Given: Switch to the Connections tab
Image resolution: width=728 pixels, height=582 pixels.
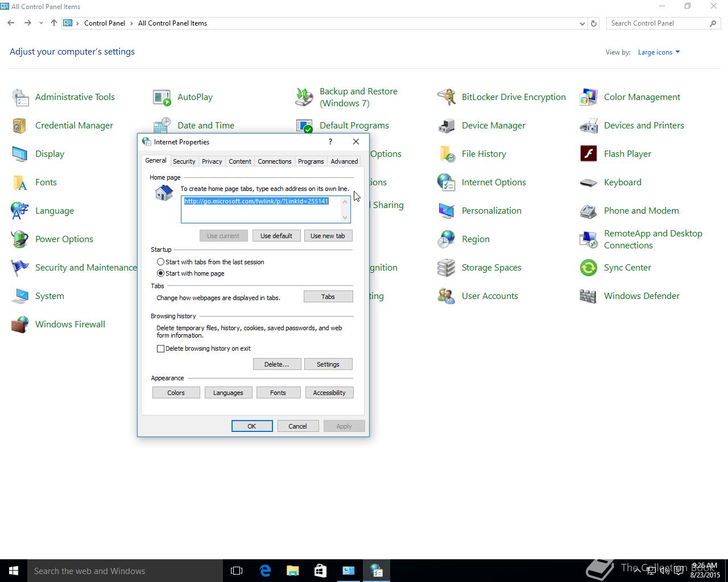Looking at the screenshot, I should (274, 161).
